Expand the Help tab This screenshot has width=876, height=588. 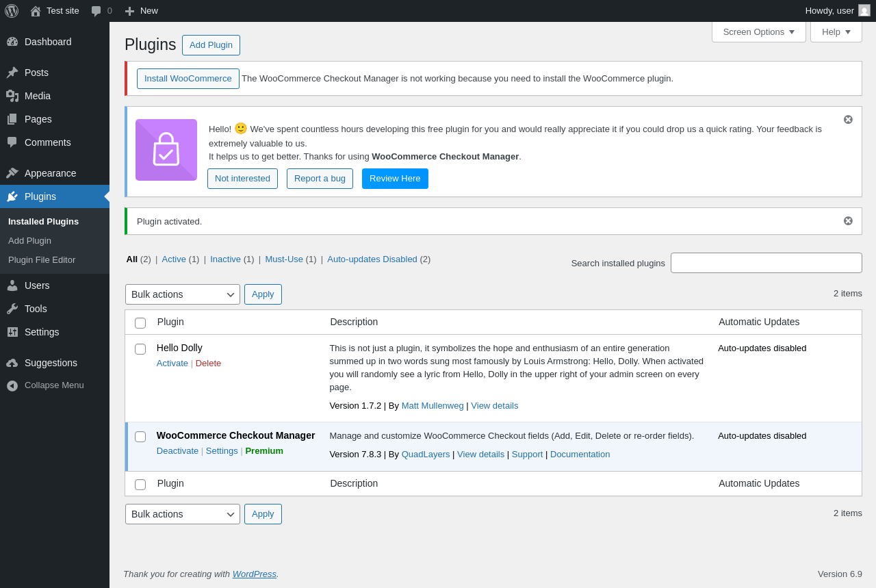(836, 31)
